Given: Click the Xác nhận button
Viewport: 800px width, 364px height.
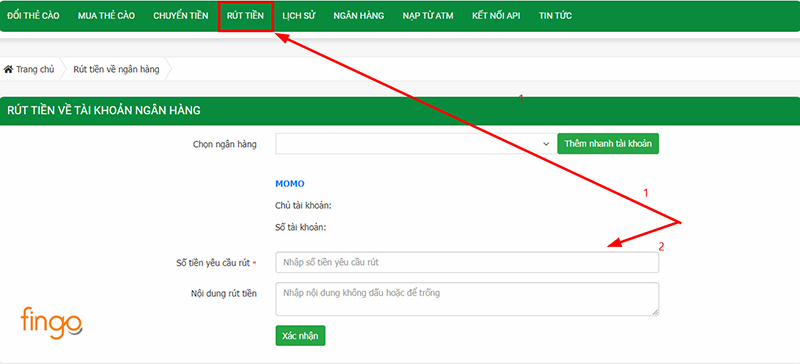Looking at the screenshot, I should pyautogui.click(x=300, y=335).
